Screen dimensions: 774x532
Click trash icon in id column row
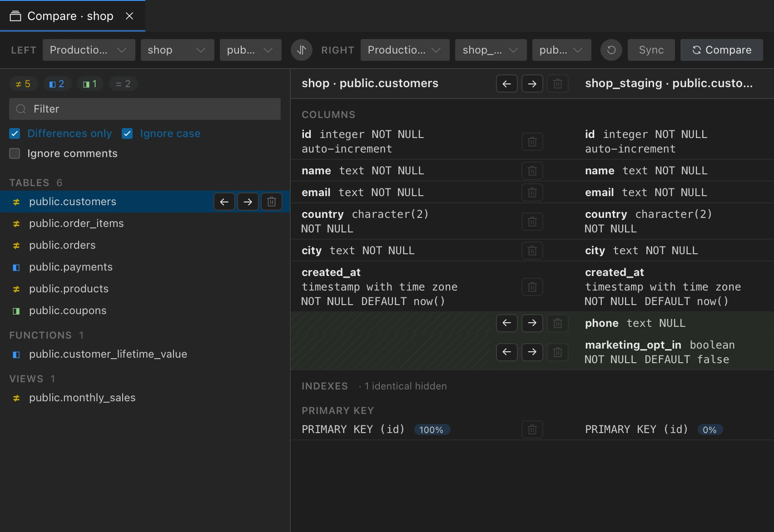[532, 142]
